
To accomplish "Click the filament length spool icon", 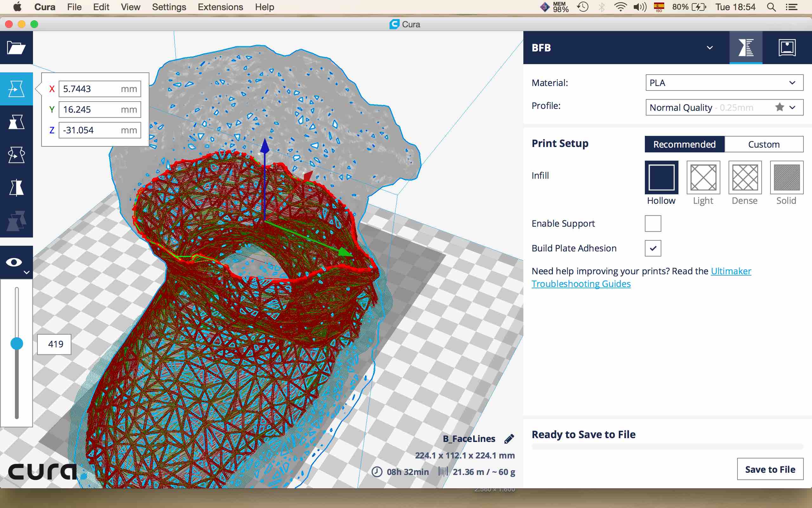I will coord(443,472).
